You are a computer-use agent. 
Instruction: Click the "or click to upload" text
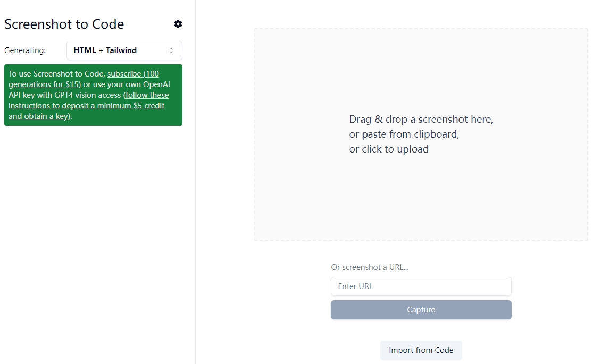point(389,149)
